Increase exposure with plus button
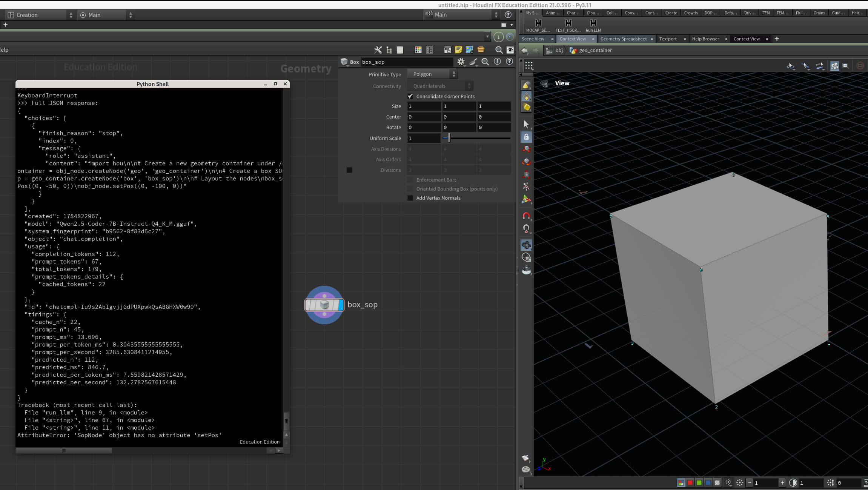 tap(782, 482)
